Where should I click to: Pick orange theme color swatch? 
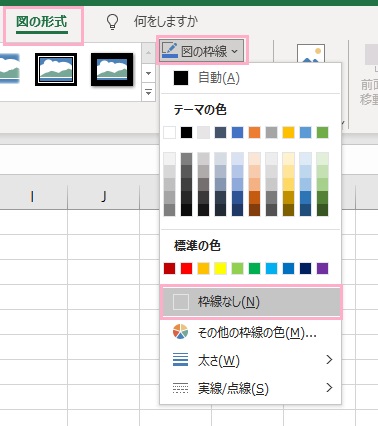click(x=254, y=132)
